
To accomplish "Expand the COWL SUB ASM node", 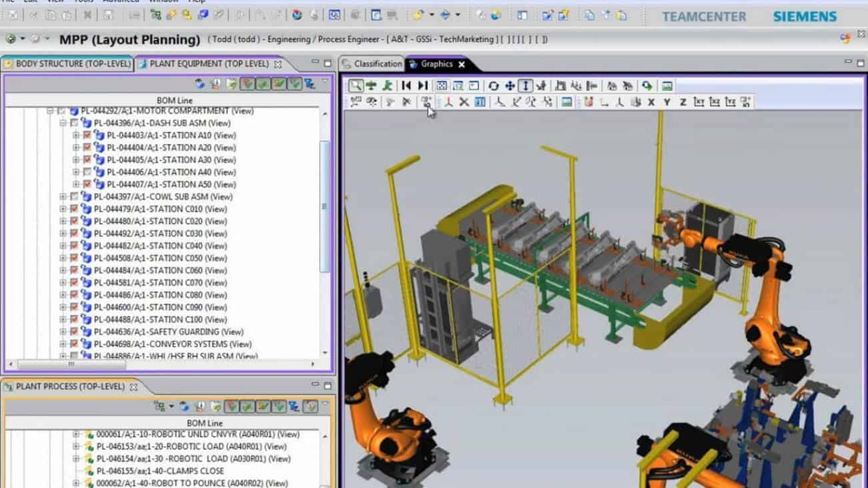I will coord(63,197).
